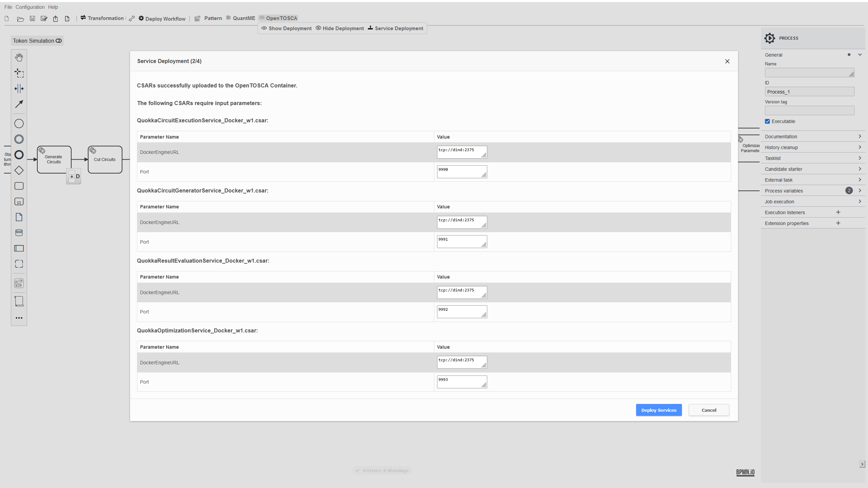Show Deployment view

coord(287,28)
